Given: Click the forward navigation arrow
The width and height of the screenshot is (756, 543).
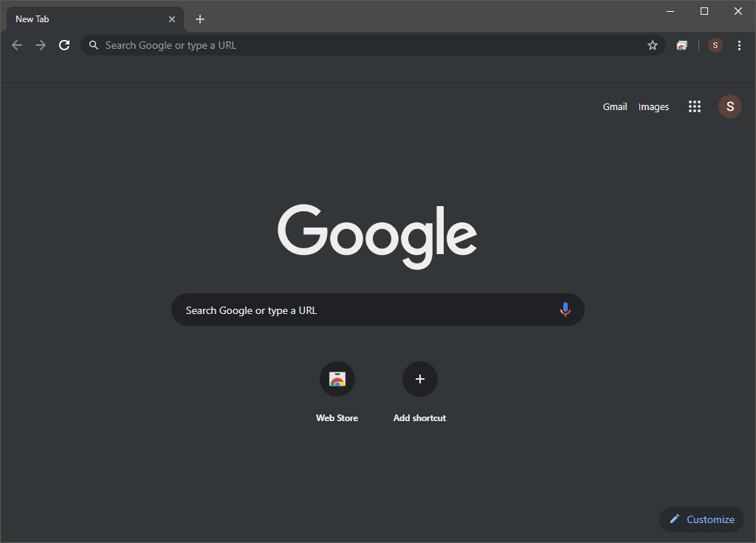Looking at the screenshot, I should (x=41, y=45).
